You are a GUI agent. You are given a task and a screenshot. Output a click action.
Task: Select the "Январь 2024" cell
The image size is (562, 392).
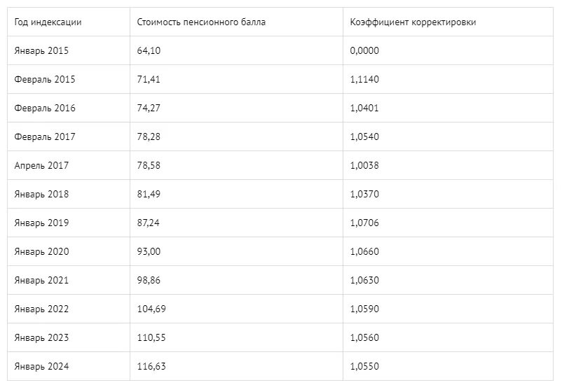(41, 366)
